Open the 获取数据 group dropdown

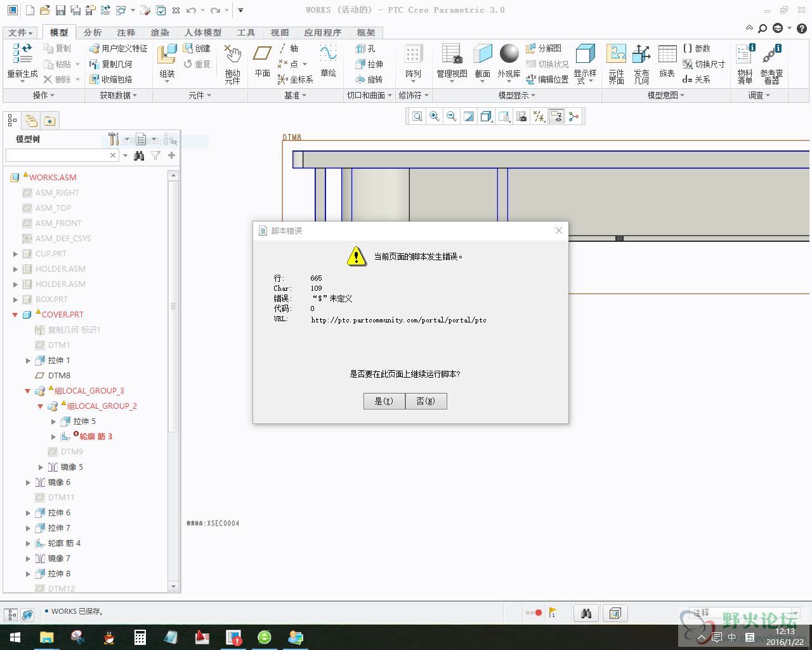pyautogui.click(x=118, y=95)
